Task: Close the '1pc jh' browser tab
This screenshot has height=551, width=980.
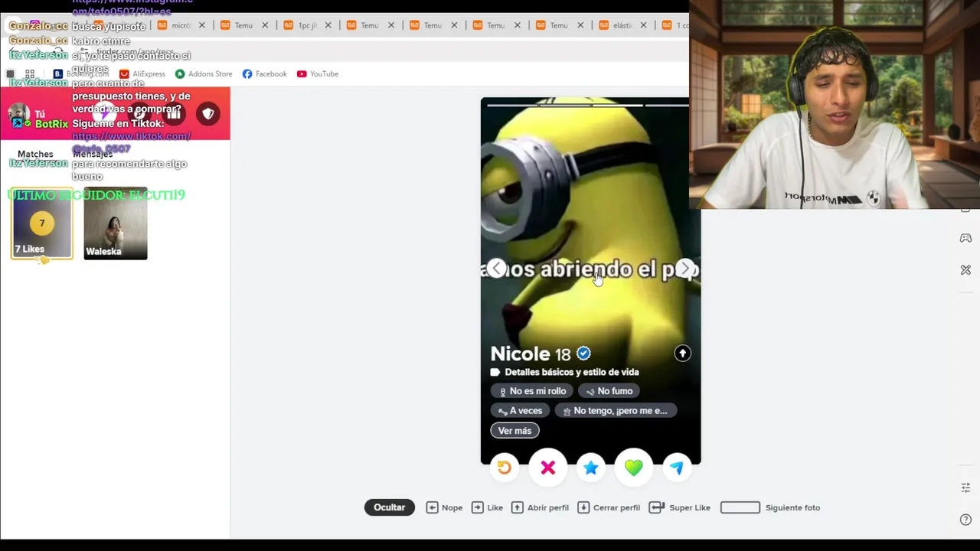Action: (x=328, y=25)
